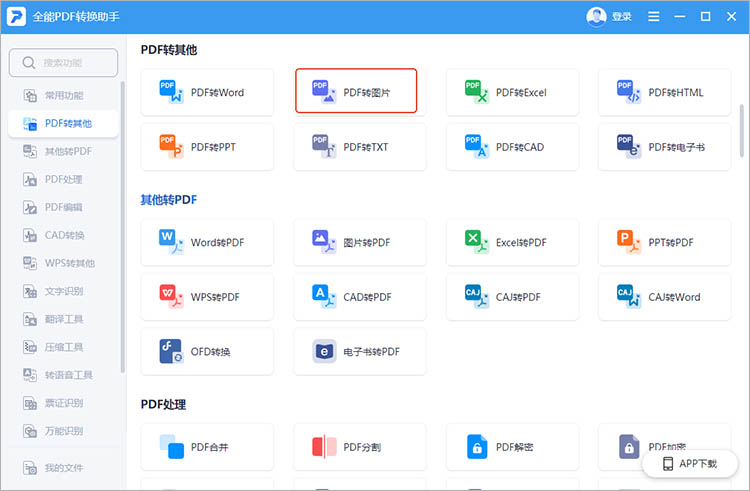Open PDF编辑 in sidebar

click(x=63, y=207)
